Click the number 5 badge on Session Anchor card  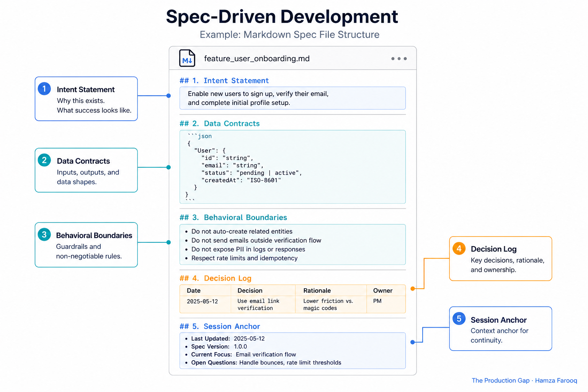click(459, 318)
